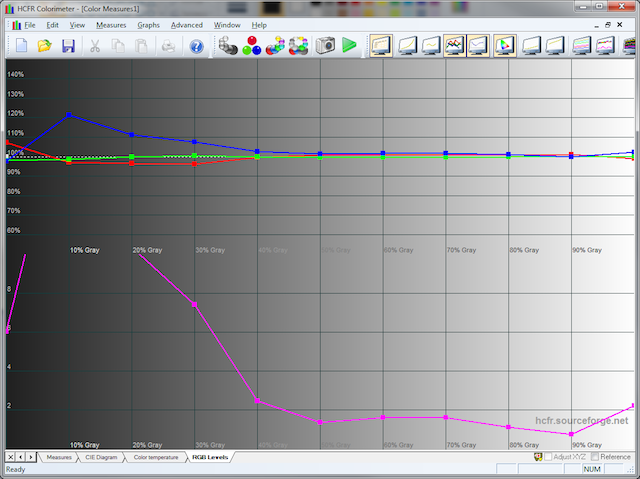Screen dimensions: 640x479
Task: Click the Cut scissors icon
Action: [x=95, y=45]
